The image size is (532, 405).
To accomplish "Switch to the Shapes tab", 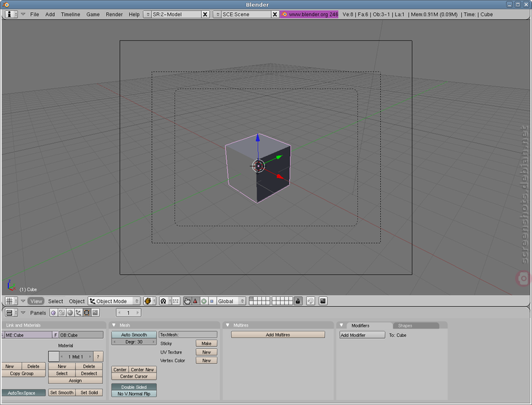I will click(416, 325).
